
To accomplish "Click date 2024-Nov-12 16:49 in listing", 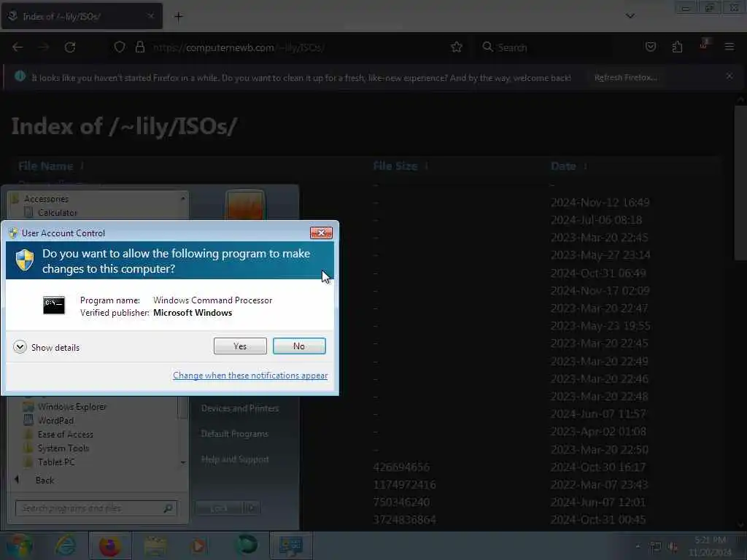I will point(600,203).
